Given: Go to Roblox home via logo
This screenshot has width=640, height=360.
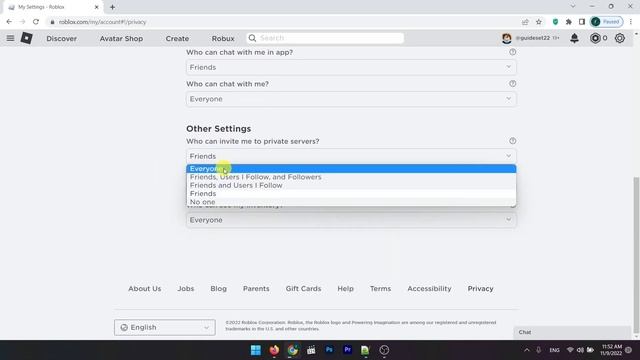Looking at the screenshot, I should pos(27,38).
